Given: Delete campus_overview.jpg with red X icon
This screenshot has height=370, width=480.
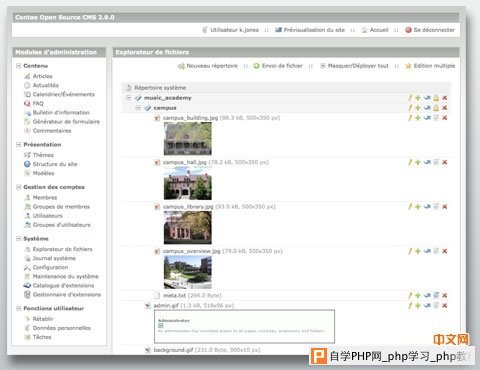Looking at the screenshot, I should pos(445,251).
